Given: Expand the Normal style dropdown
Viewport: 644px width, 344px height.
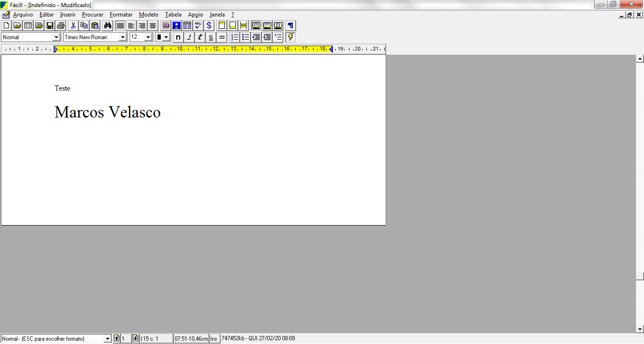Looking at the screenshot, I should pyautogui.click(x=57, y=37).
